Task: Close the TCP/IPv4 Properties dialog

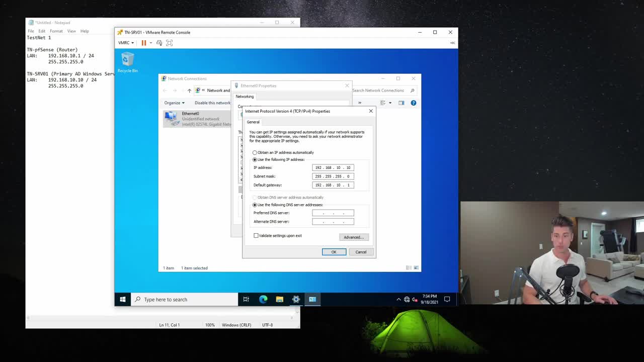Action: (x=371, y=111)
